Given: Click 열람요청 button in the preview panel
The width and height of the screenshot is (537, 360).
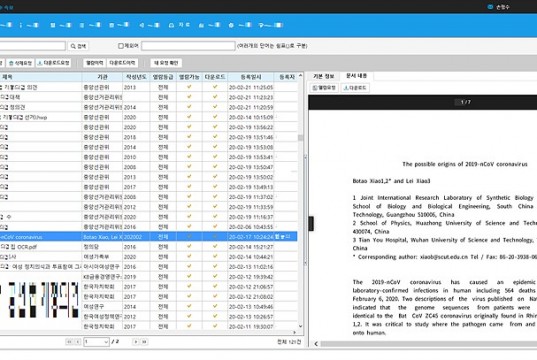Looking at the screenshot, I should 324,88.
